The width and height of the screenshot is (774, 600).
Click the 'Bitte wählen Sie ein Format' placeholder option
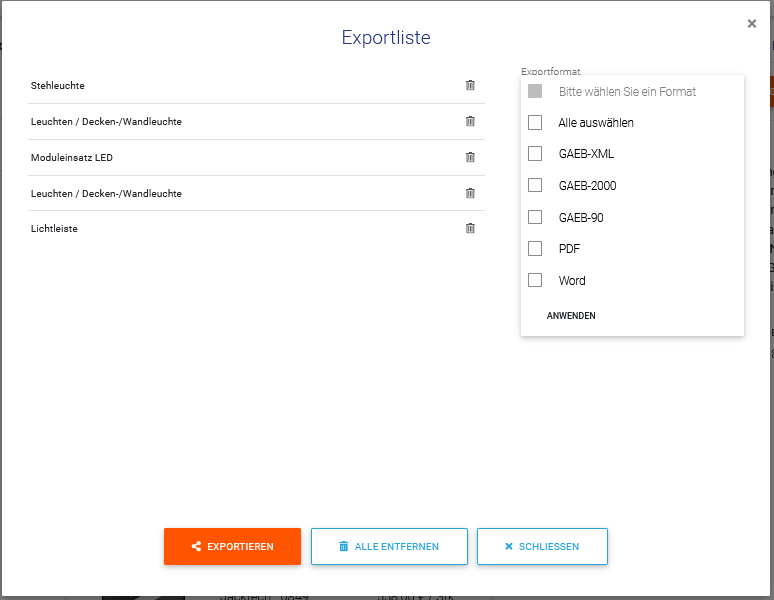click(x=626, y=91)
